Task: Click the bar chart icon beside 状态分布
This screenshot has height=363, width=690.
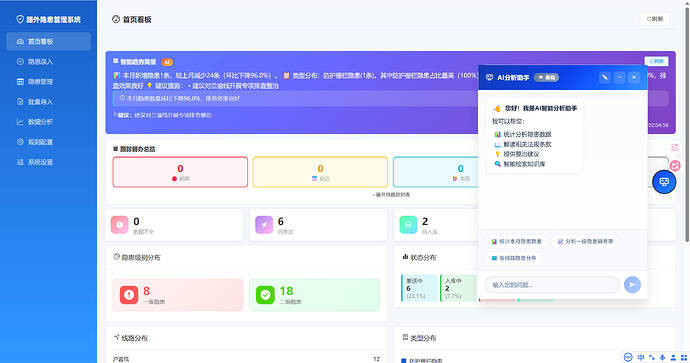Action: click(x=405, y=257)
